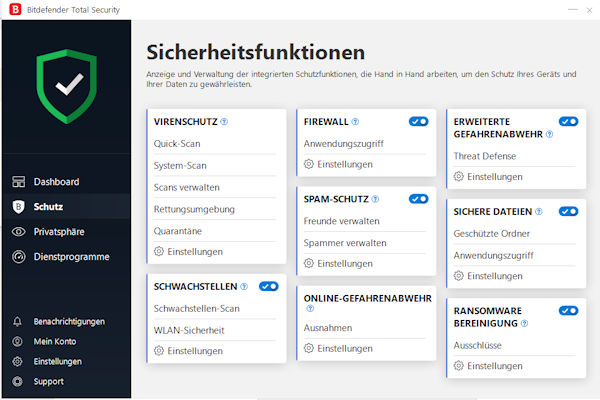Click the Dienstprogramme gauge icon
Screen dimensions: 600x400
pyautogui.click(x=18, y=256)
